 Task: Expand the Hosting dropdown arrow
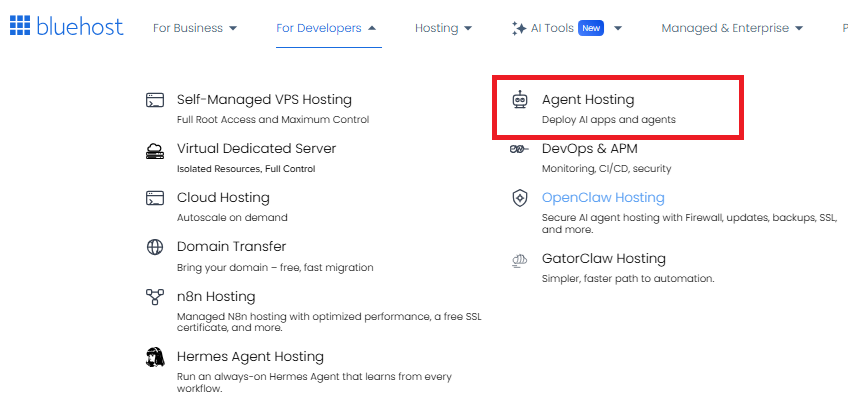[x=468, y=28]
